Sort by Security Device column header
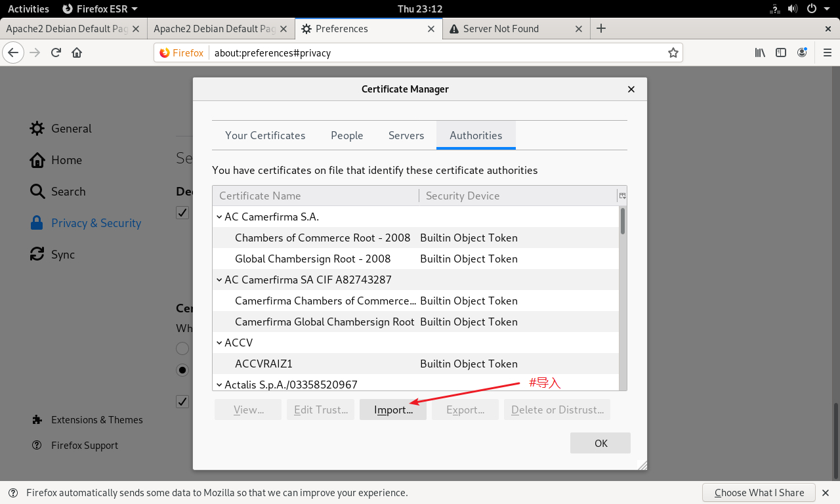The width and height of the screenshot is (840, 504). (x=518, y=196)
